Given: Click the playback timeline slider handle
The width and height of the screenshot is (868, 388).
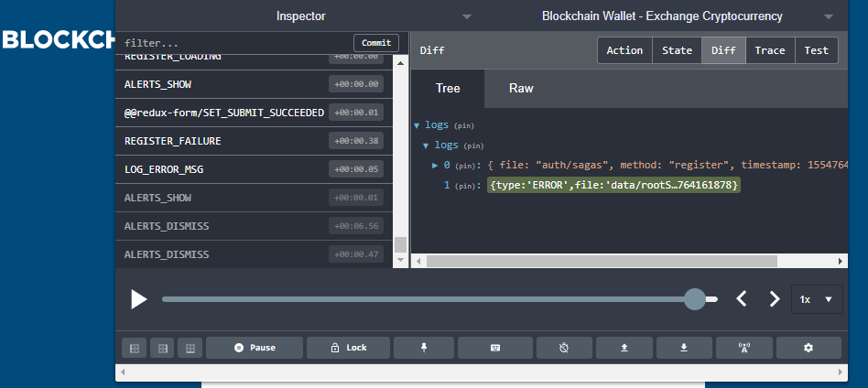Looking at the screenshot, I should tap(695, 299).
